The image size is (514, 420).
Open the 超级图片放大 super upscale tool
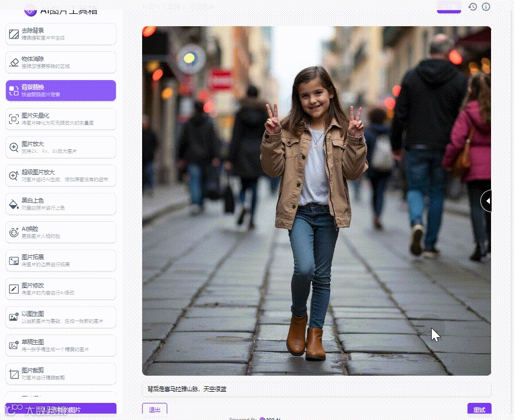61,175
